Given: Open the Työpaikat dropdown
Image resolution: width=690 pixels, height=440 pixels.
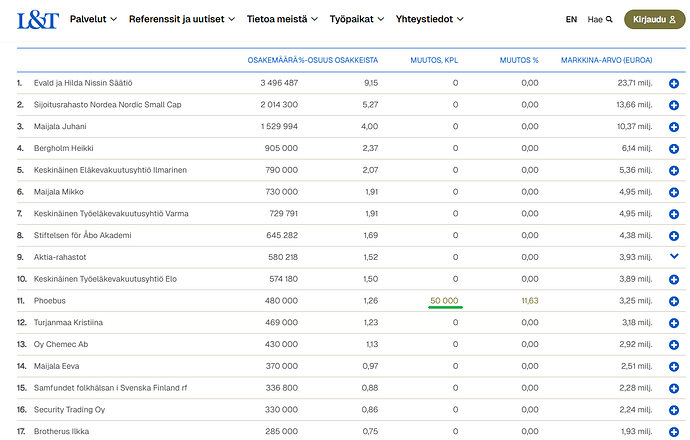Looking at the screenshot, I should tap(357, 19).
